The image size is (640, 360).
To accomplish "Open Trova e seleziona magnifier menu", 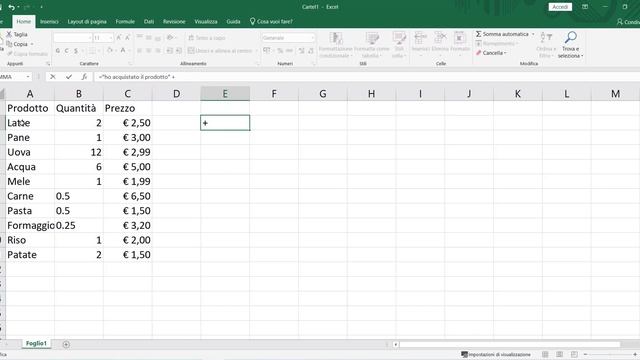I will (x=571, y=45).
